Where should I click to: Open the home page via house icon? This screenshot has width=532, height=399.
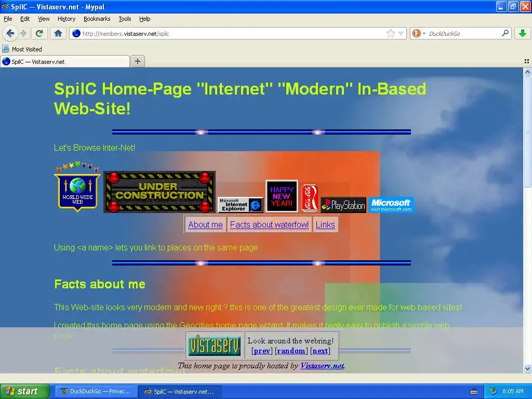click(x=58, y=33)
